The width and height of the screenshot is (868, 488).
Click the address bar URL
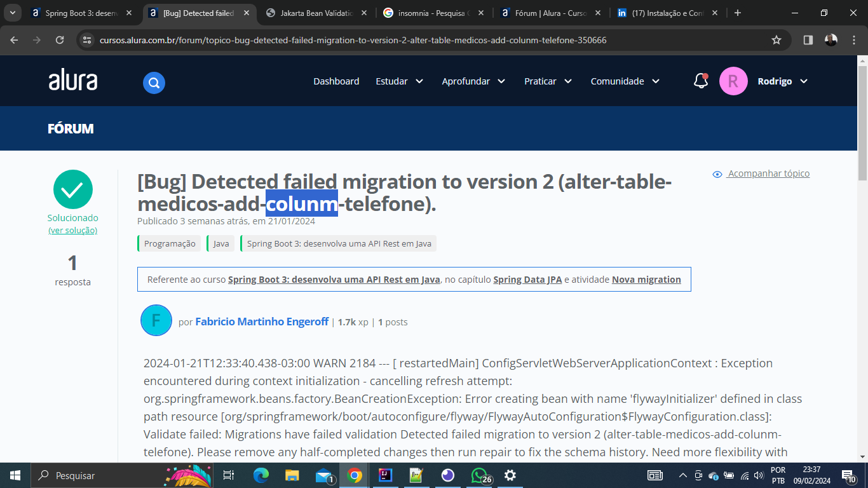coord(353,40)
